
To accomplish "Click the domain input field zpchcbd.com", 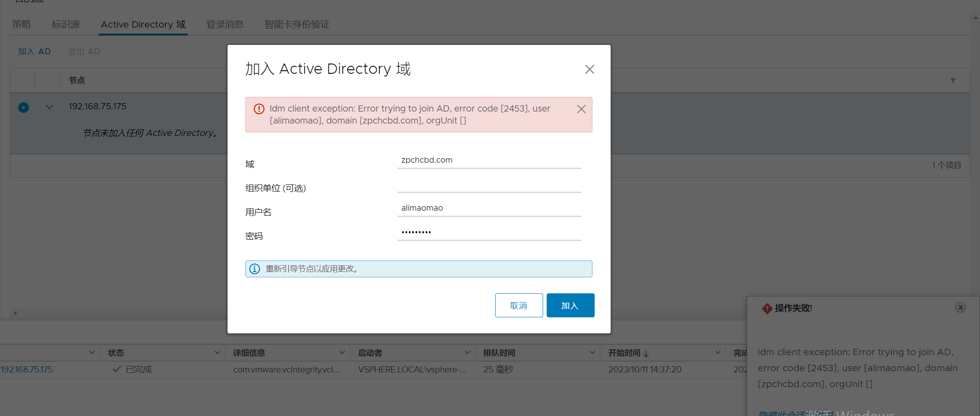I will (x=489, y=160).
